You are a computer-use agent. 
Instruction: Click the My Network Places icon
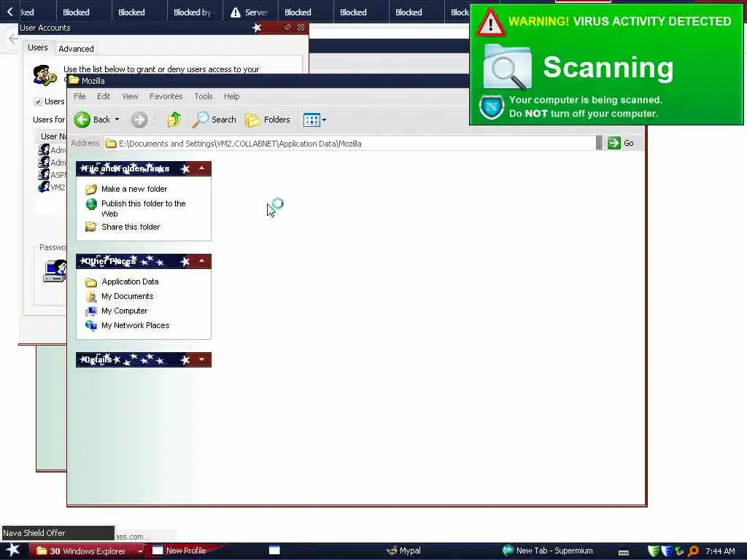(91, 326)
